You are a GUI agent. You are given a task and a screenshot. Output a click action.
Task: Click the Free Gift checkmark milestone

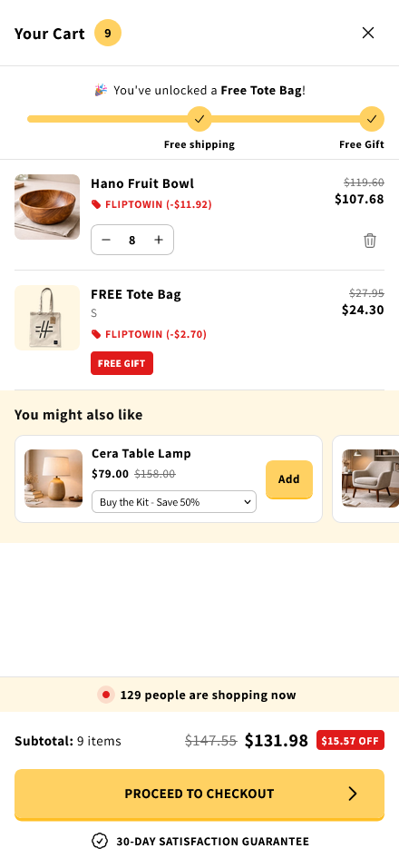coord(372,119)
